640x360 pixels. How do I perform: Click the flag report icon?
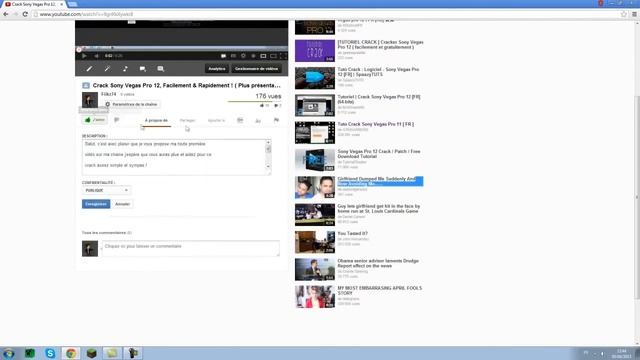[276, 120]
